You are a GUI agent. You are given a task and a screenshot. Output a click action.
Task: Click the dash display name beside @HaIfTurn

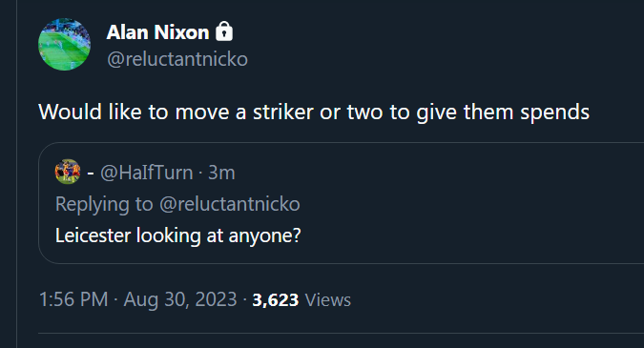pyautogui.click(x=91, y=173)
